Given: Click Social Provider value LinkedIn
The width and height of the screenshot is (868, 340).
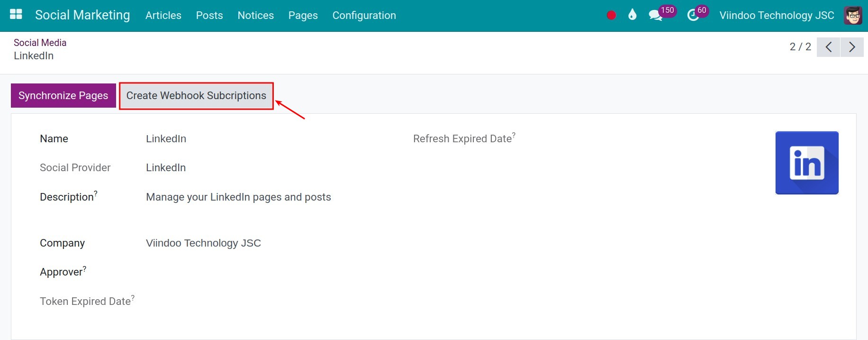Looking at the screenshot, I should 166,167.
